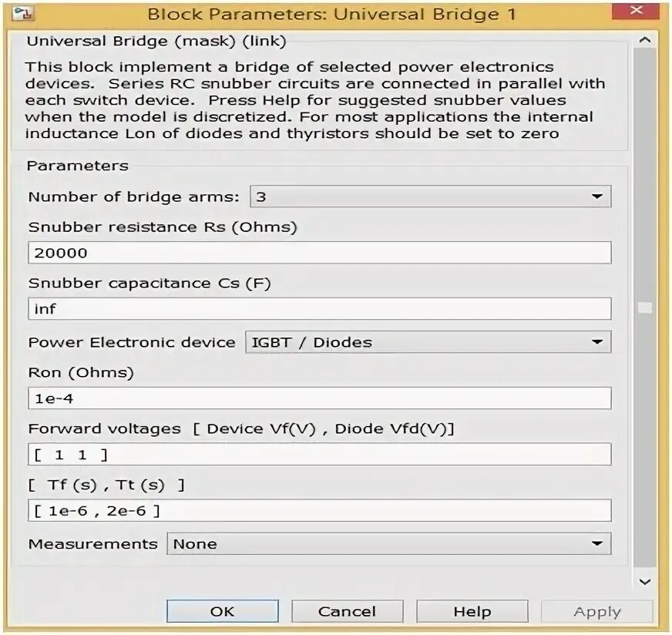This screenshot has height=635, width=672.
Task: Click the Simulink window icon in title bar
Action: [22, 14]
